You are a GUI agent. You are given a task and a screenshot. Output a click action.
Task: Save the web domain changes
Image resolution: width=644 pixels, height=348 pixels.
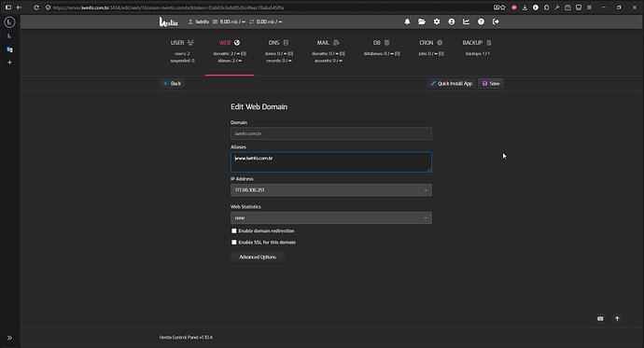click(491, 83)
